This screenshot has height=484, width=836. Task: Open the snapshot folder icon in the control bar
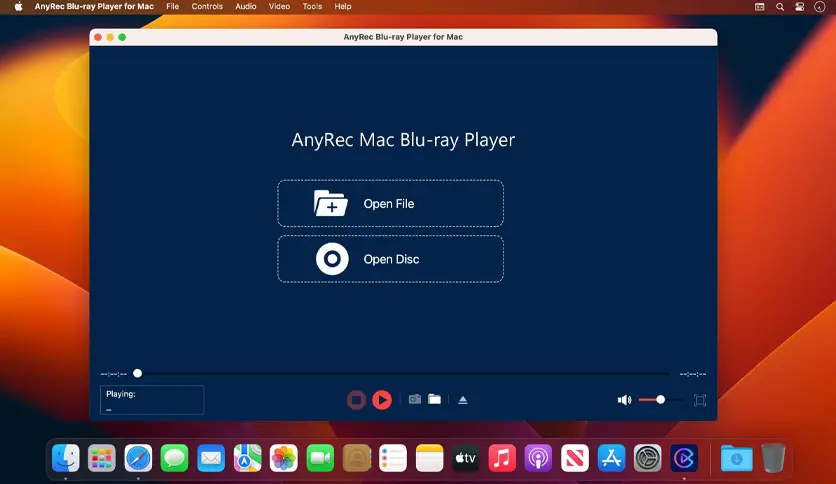435,399
